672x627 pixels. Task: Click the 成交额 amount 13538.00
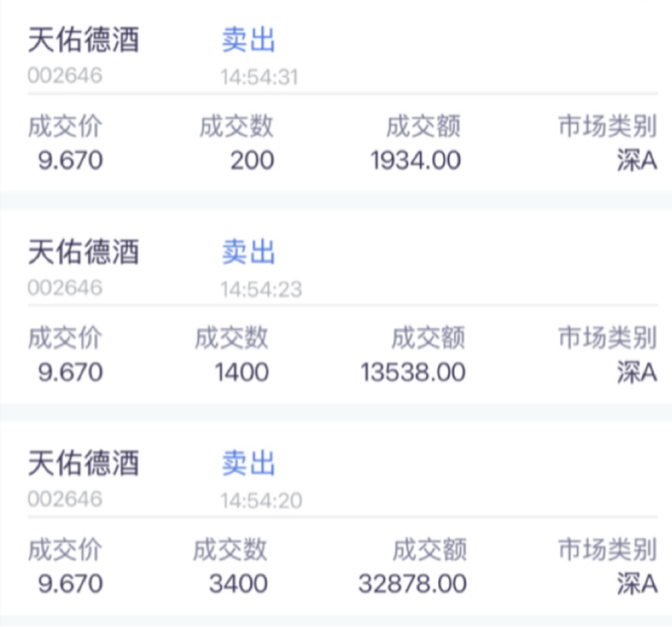413,372
